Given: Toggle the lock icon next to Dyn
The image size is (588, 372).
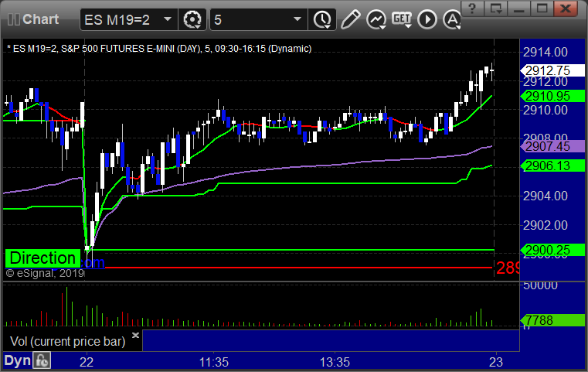Looking at the screenshot, I should tap(42, 361).
